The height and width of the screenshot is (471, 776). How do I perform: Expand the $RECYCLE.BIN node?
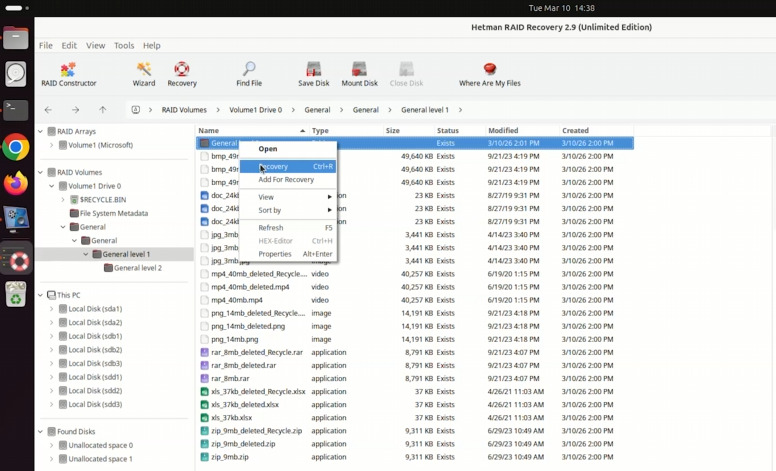[63, 199]
